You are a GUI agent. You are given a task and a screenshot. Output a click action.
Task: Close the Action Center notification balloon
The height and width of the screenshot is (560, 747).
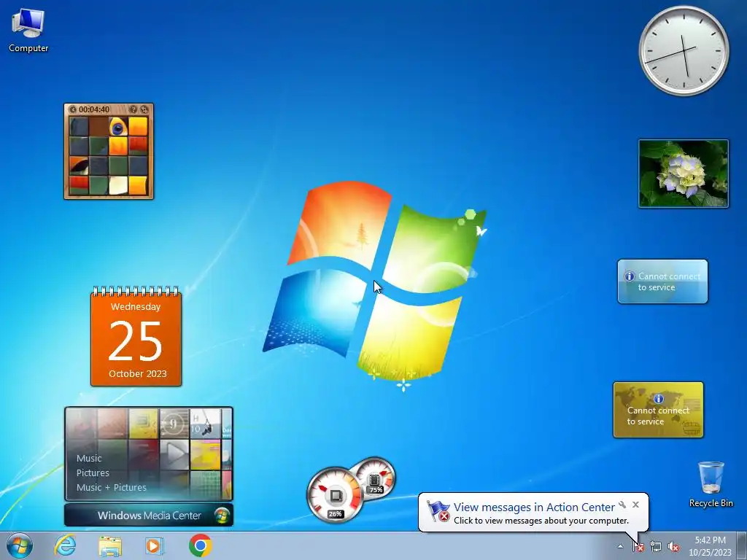point(635,505)
